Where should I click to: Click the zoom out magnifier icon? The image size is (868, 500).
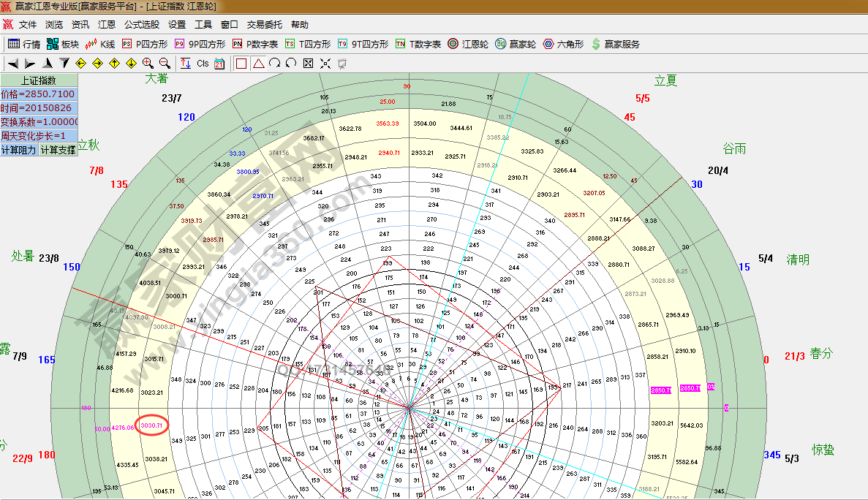(x=165, y=64)
